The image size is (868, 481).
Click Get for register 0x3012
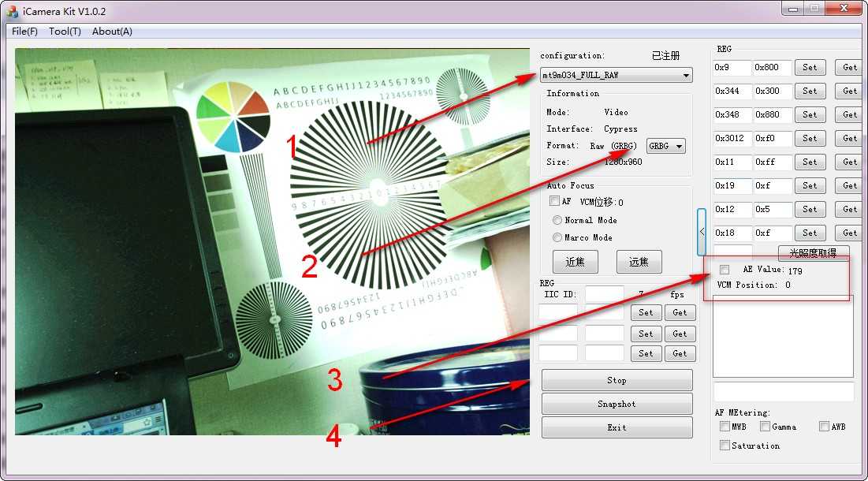pyautogui.click(x=850, y=138)
